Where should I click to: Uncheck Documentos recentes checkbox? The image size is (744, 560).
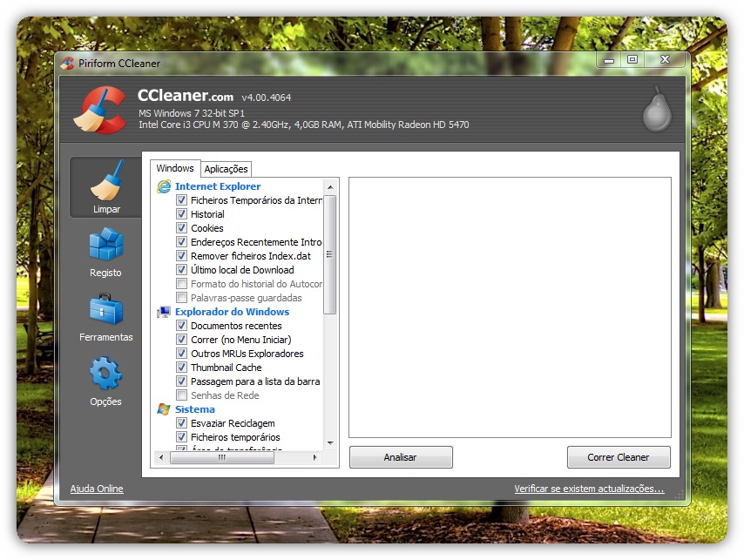181,326
